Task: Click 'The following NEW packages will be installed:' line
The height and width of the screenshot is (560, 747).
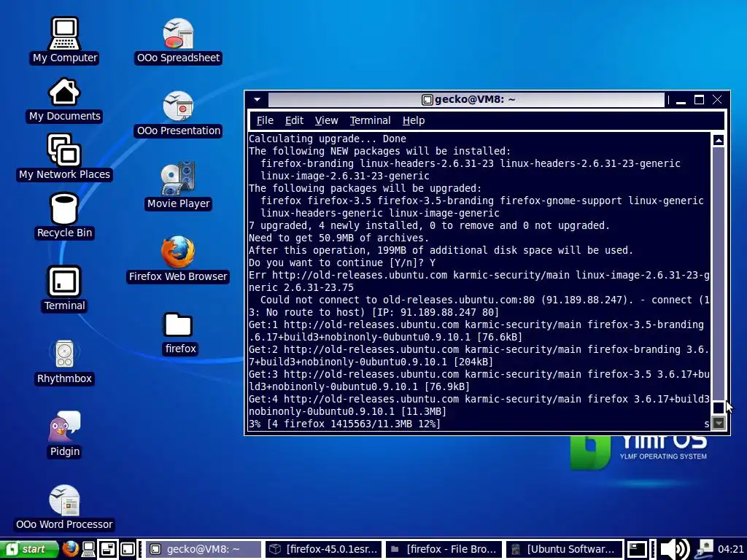Action: [x=379, y=151]
